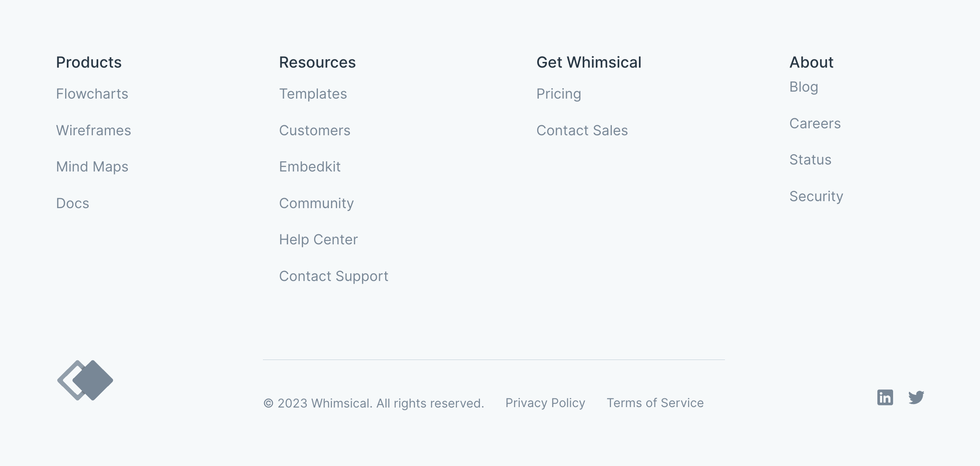View Whimsical Pricing
Image resolution: width=980 pixels, height=466 pixels.
tap(559, 93)
